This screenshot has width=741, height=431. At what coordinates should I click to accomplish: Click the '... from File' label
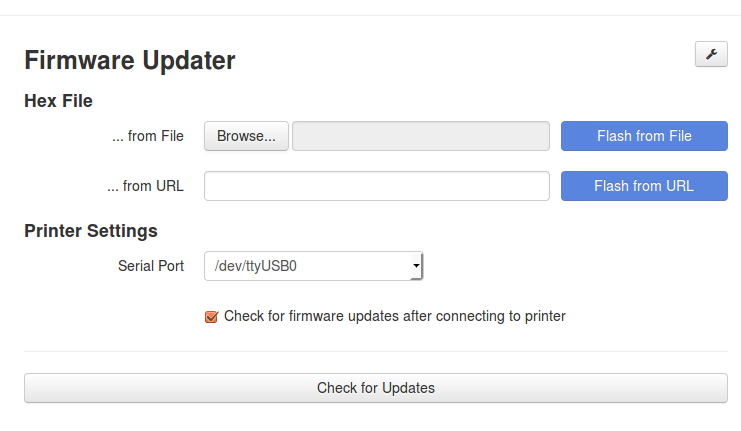click(x=147, y=136)
